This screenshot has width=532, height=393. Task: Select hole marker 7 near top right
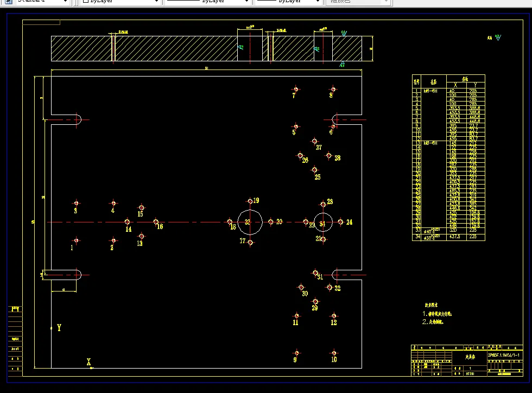point(296,89)
